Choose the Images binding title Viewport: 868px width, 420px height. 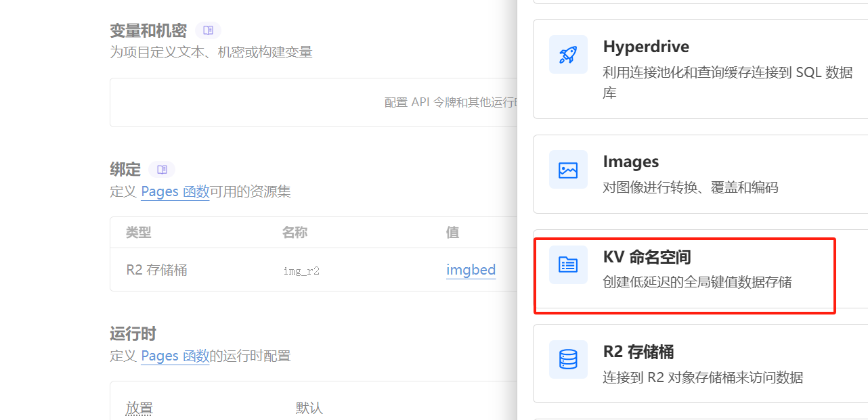coord(630,162)
